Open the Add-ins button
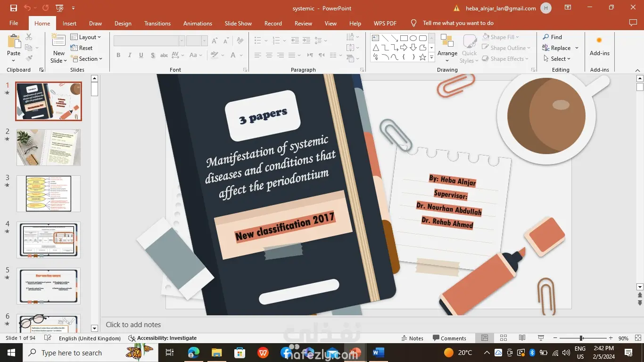Image resolution: width=644 pixels, height=362 pixels. [599, 46]
